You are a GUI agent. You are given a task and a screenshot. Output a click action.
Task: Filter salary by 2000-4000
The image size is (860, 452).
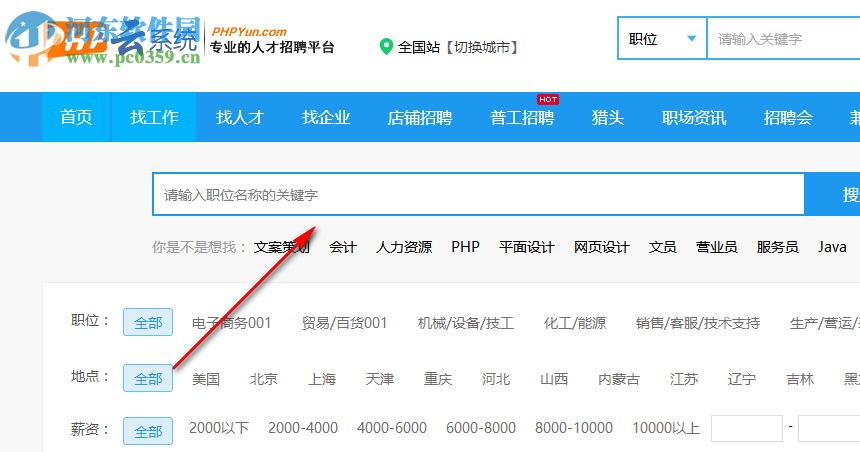point(303,428)
